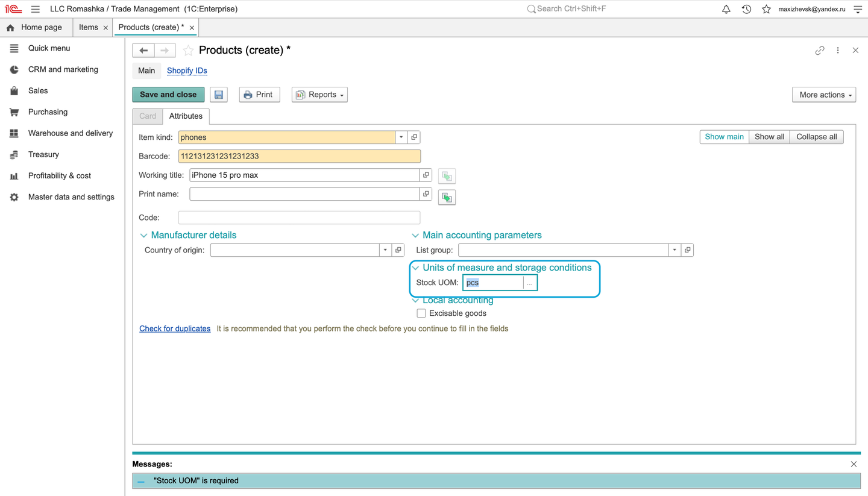Add Products form to favorites star
868x496 pixels.
(188, 51)
